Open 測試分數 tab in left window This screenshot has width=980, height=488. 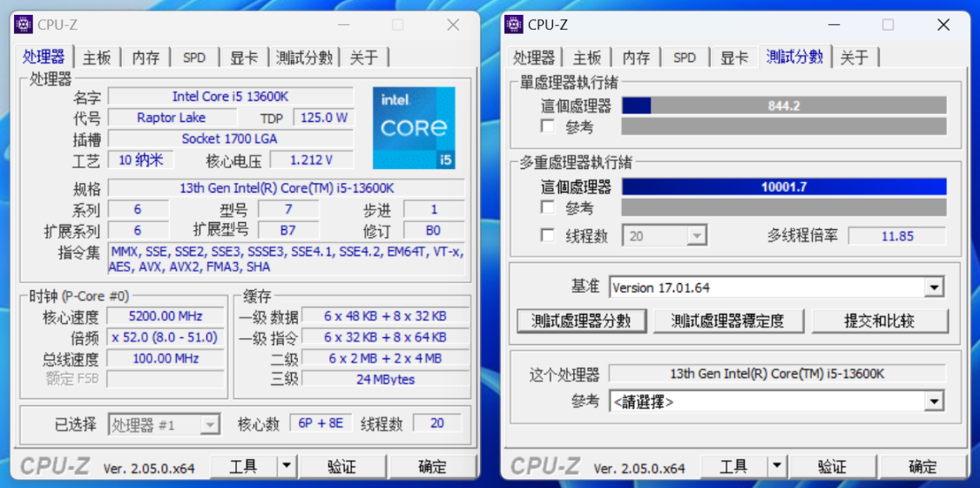click(x=304, y=58)
